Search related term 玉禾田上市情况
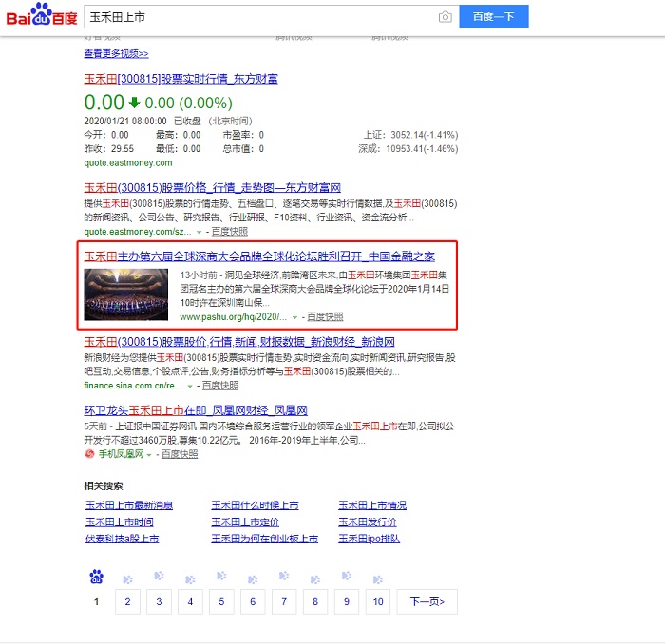Screen dimensions: 665x644 pos(372,505)
